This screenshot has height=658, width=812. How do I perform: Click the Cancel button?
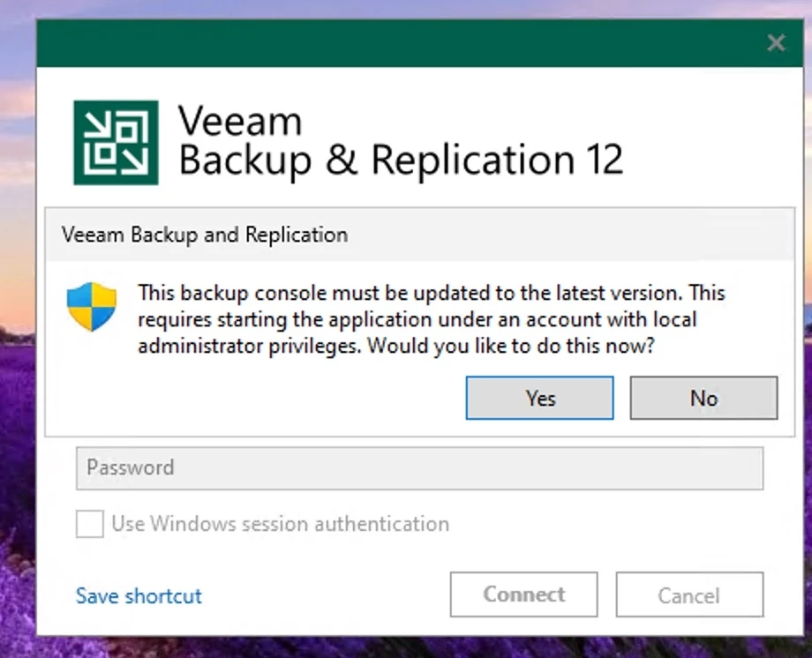[690, 594]
